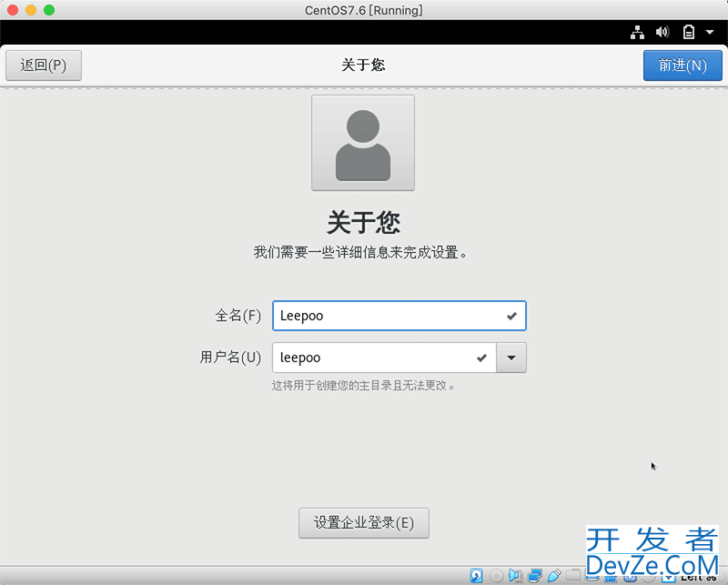Screen dimensions: 728x585
Task: Click the checkmark icon in full name field
Action: click(511, 316)
